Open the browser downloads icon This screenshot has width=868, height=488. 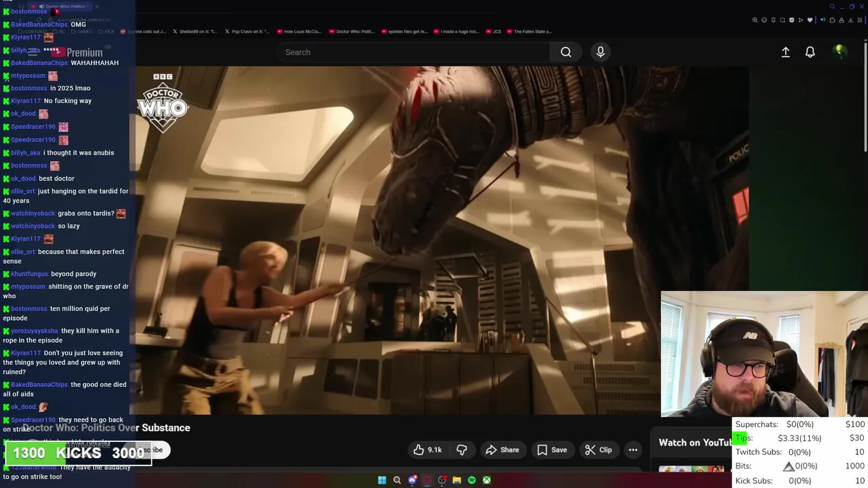click(850, 20)
